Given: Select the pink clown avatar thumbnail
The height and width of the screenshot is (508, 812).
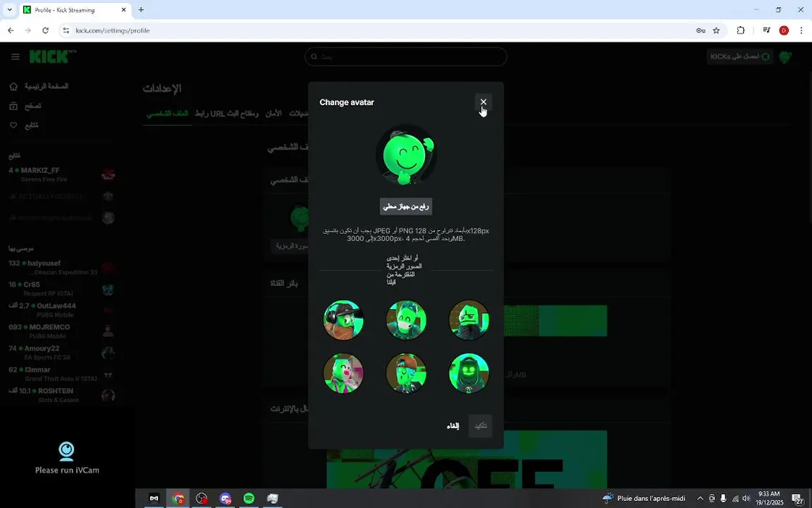Looking at the screenshot, I should 343,373.
